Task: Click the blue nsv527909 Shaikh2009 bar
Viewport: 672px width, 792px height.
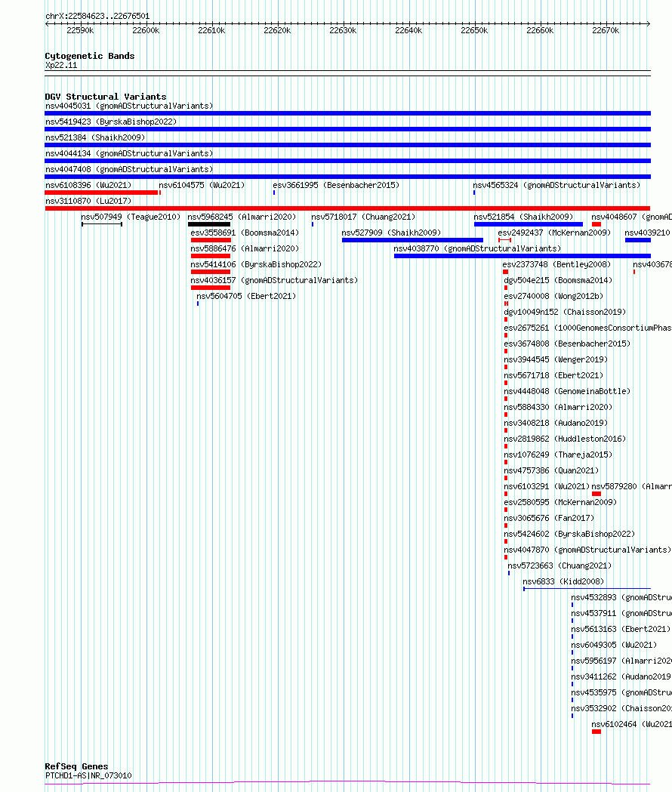Action: pyautogui.click(x=412, y=240)
